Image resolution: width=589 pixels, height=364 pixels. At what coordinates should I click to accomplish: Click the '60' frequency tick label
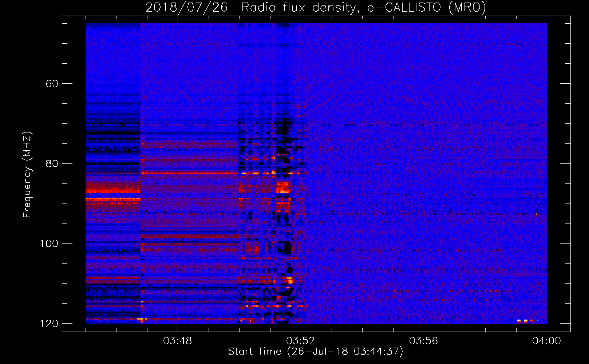point(52,84)
